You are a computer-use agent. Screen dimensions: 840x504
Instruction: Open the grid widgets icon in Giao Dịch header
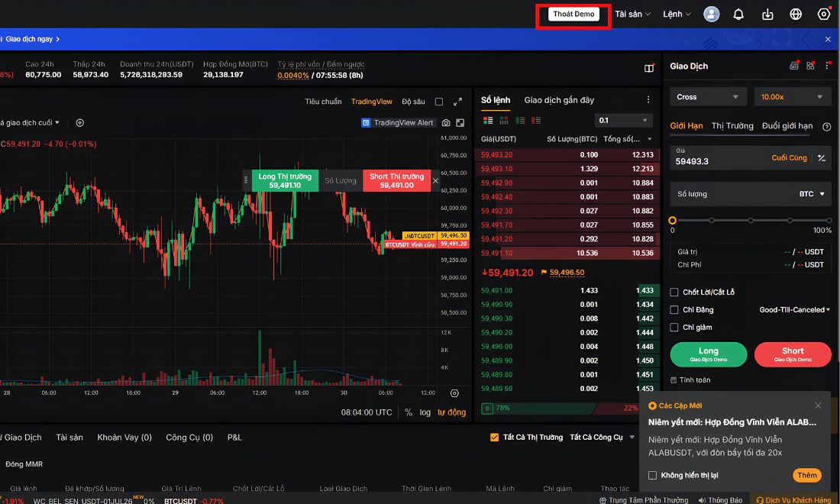[810, 66]
